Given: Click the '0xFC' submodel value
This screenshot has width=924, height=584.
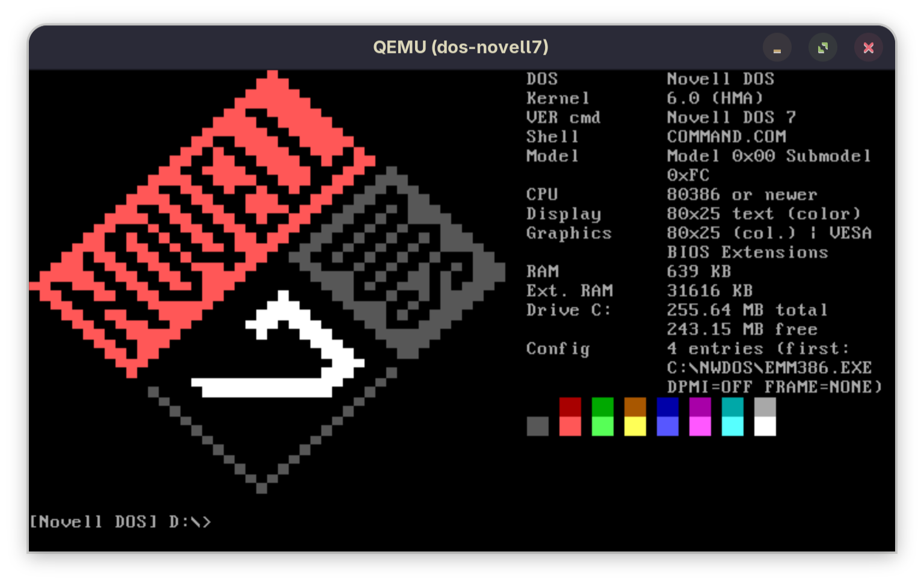Looking at the screenshot, I should 688,175.
